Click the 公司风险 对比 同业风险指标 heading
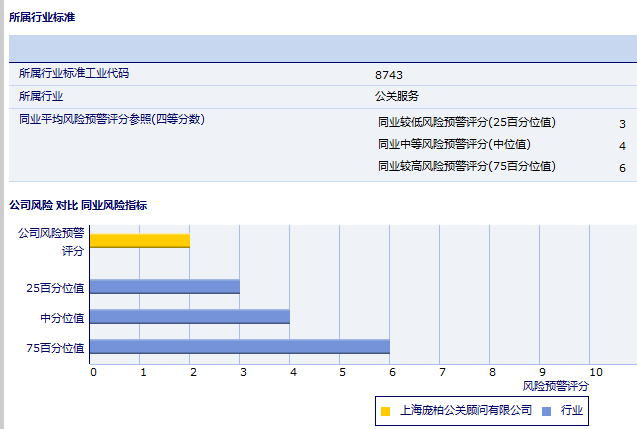Screen dimensions: 637x429 pos(77,205)
